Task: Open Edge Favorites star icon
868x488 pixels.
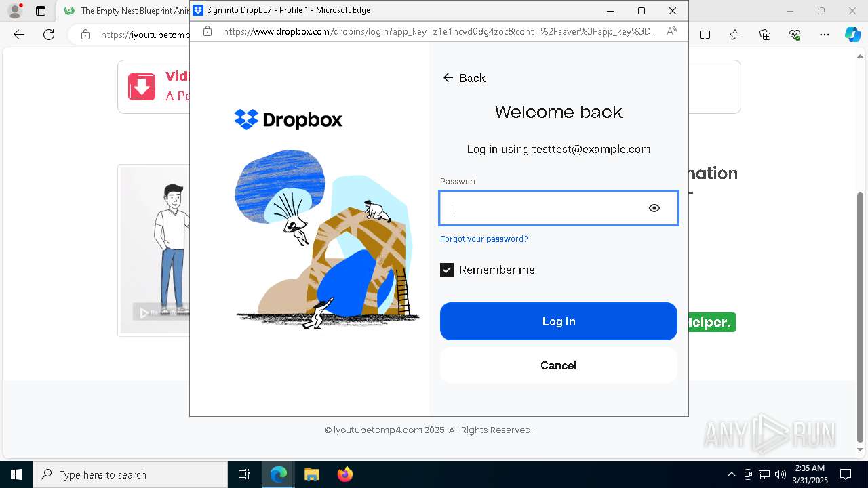Action: (735, 35)
